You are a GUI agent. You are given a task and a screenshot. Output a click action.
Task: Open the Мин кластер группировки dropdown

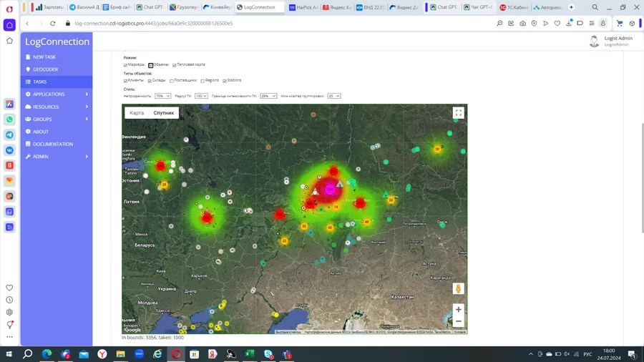coord(334,96)
